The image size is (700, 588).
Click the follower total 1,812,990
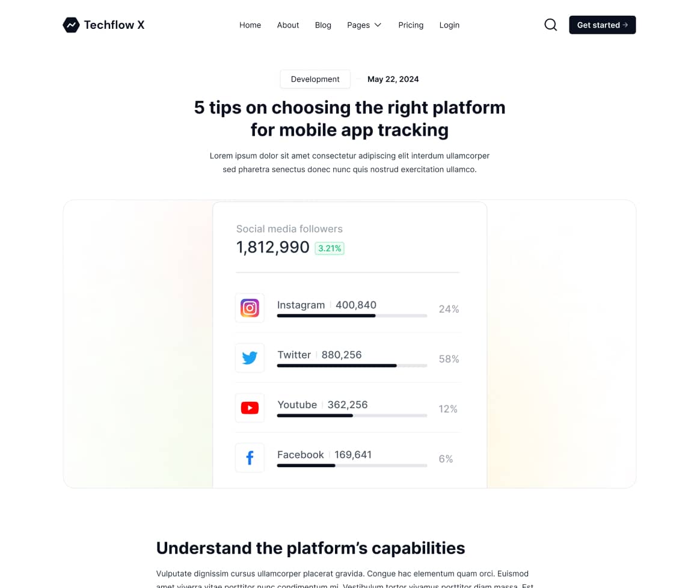(273, 247)
